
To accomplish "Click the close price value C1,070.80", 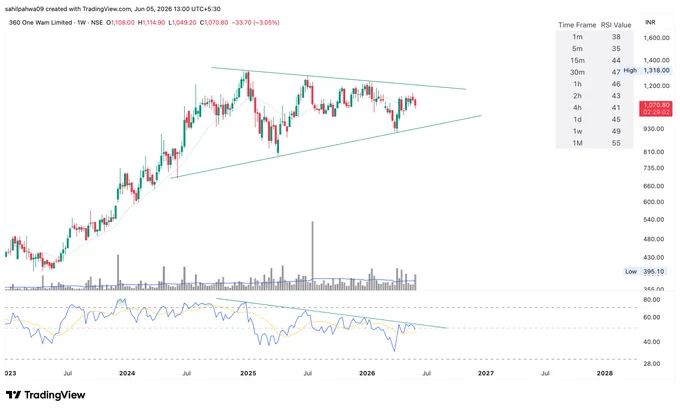I will pyautogui.click(x=214, y=23).
